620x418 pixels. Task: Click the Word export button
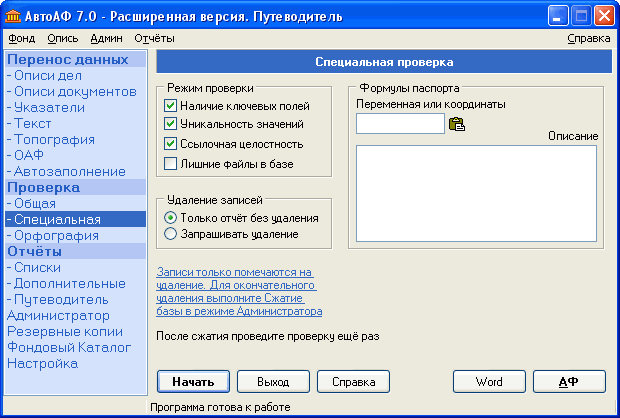(x=489, y=382)
